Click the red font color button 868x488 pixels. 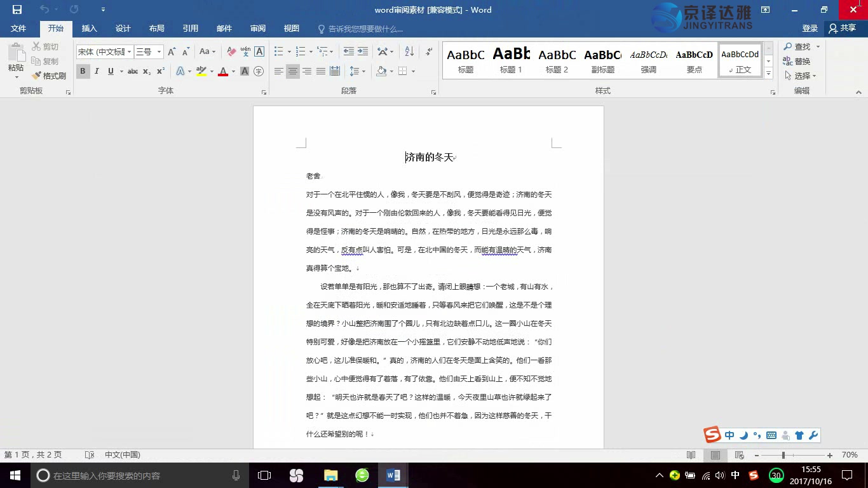(x=223, y=71)
